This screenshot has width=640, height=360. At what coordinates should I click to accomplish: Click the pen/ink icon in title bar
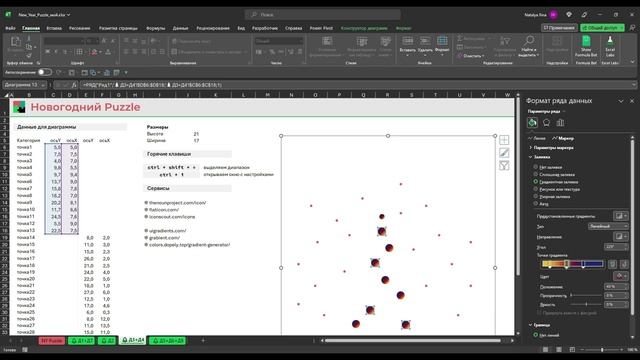click(584, 15)
